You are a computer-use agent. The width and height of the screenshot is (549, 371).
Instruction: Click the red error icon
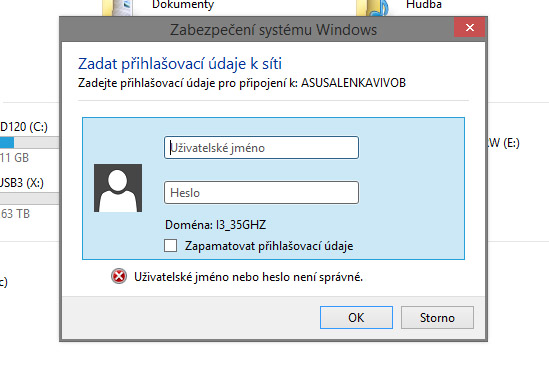(119, 276)
